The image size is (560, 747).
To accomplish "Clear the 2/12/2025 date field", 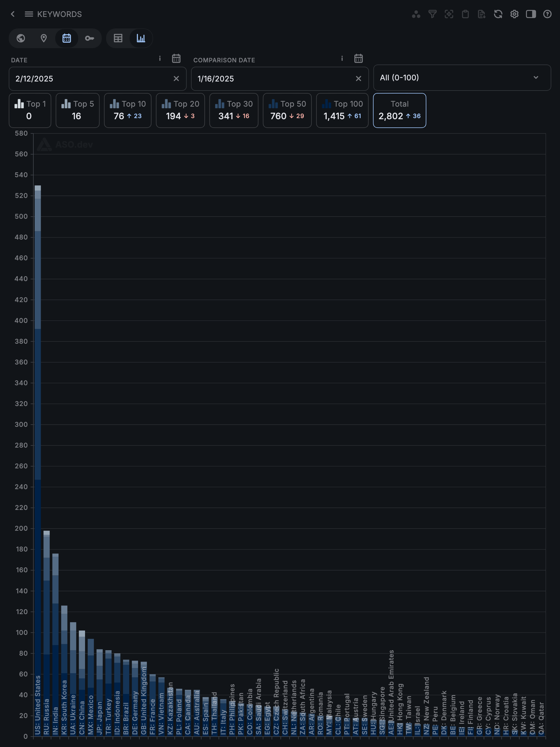I will (176, 79).
